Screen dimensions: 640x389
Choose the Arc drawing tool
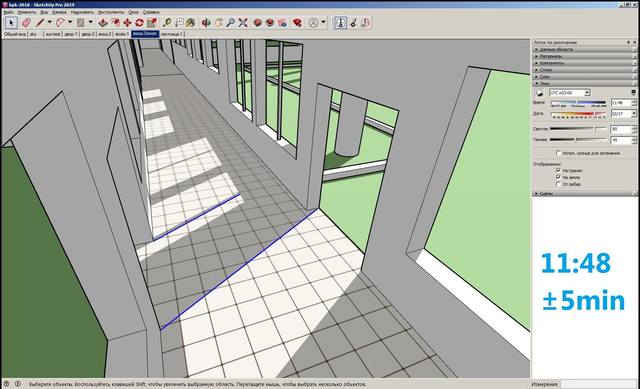[x=60, y=23]
